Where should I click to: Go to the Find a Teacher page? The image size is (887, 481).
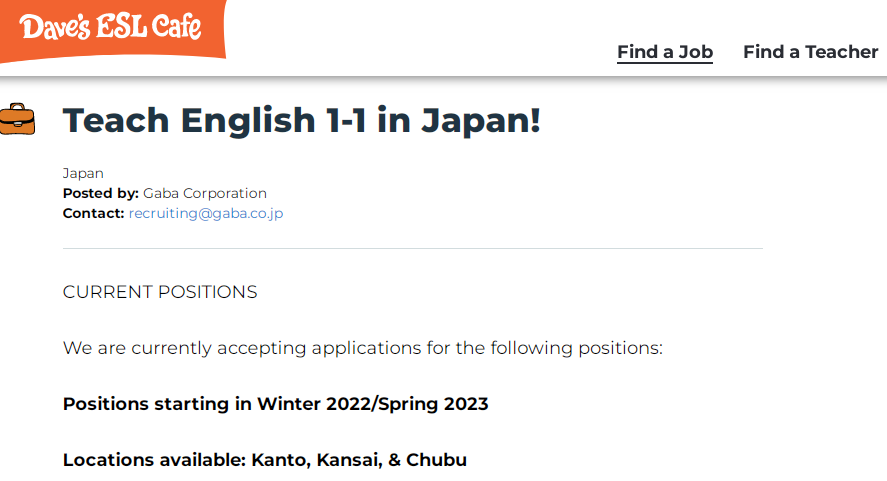810,52
